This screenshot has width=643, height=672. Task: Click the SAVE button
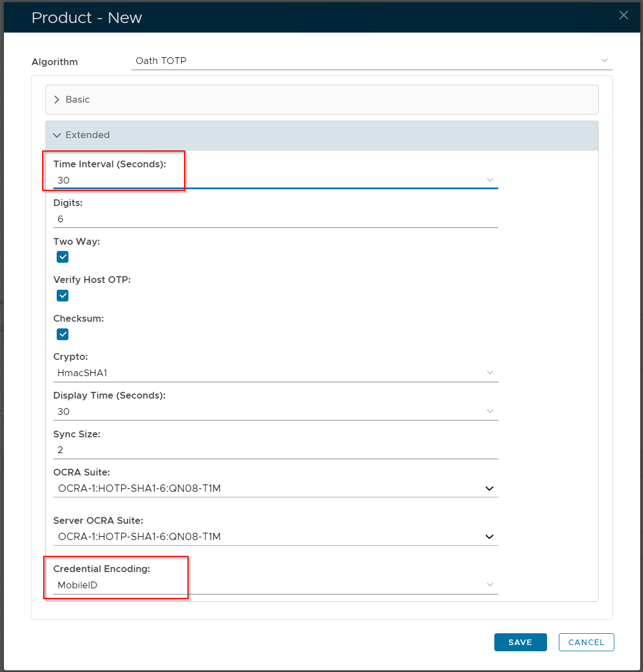pyautogui.click(x=520, y=642)
